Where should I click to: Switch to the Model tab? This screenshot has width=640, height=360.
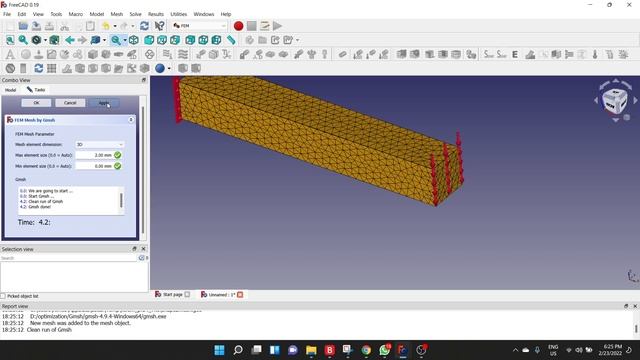(10, 90)
